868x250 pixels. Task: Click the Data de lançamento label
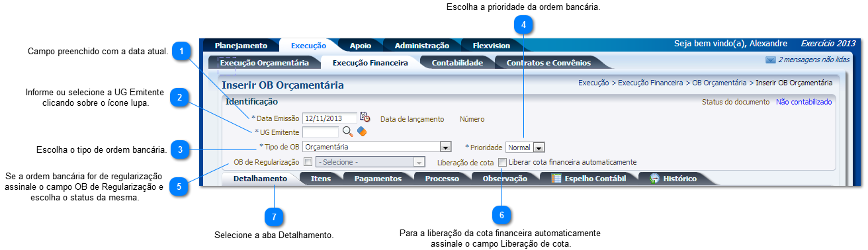point(412,119)
